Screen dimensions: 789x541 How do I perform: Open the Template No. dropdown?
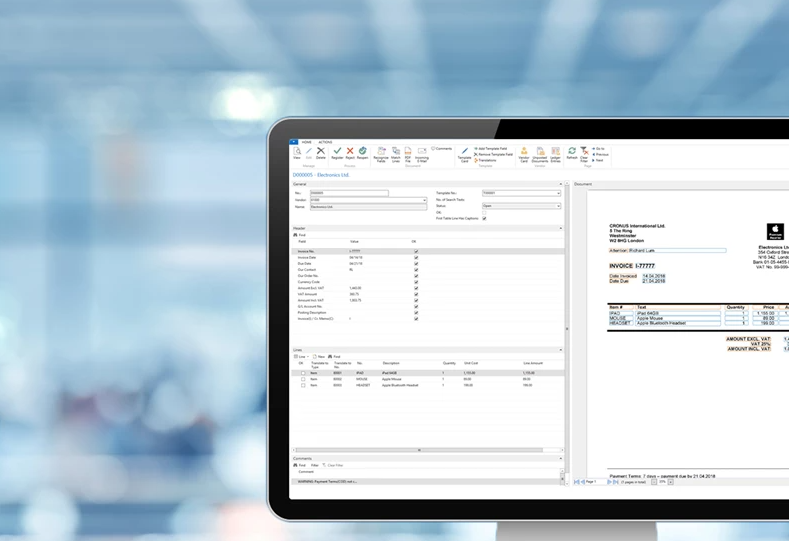(558, 193)
